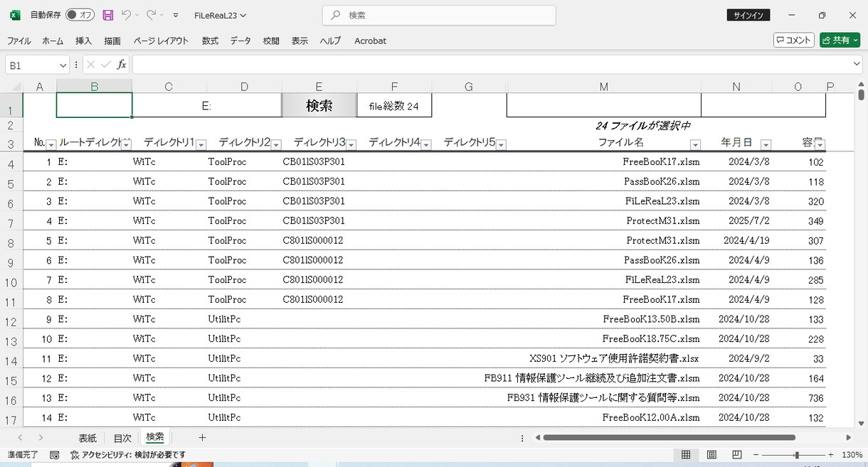868x467 pixels.
Task: Open the 数式 tab
Action: [210, 41]
